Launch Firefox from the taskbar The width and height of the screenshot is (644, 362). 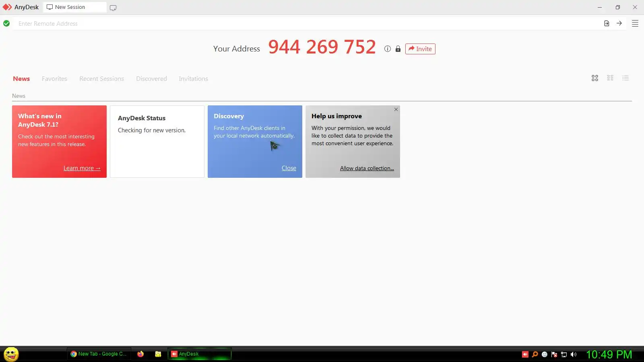click(x=140, y=354)
